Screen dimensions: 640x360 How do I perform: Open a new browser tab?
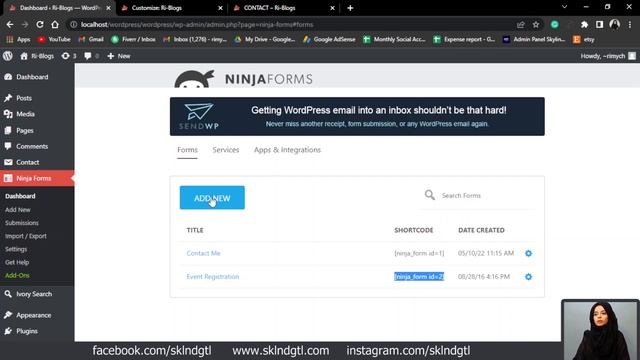pyautogui.click(x=350, y=8)
